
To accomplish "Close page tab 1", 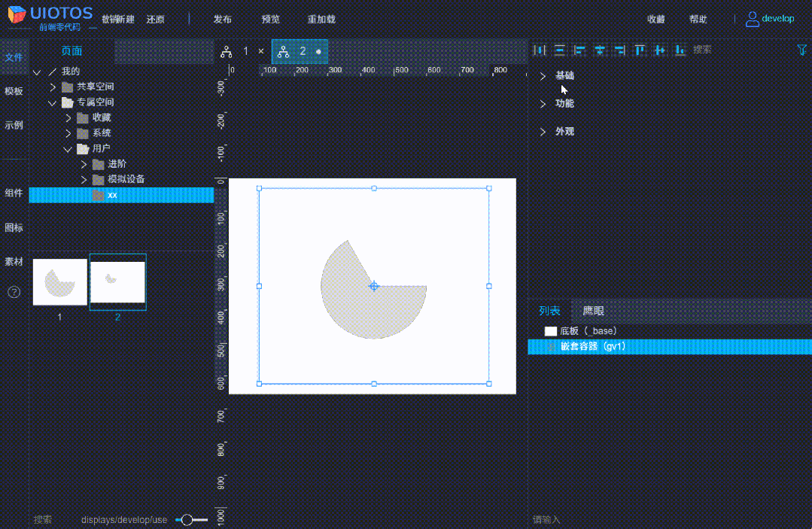I will 261,51.
